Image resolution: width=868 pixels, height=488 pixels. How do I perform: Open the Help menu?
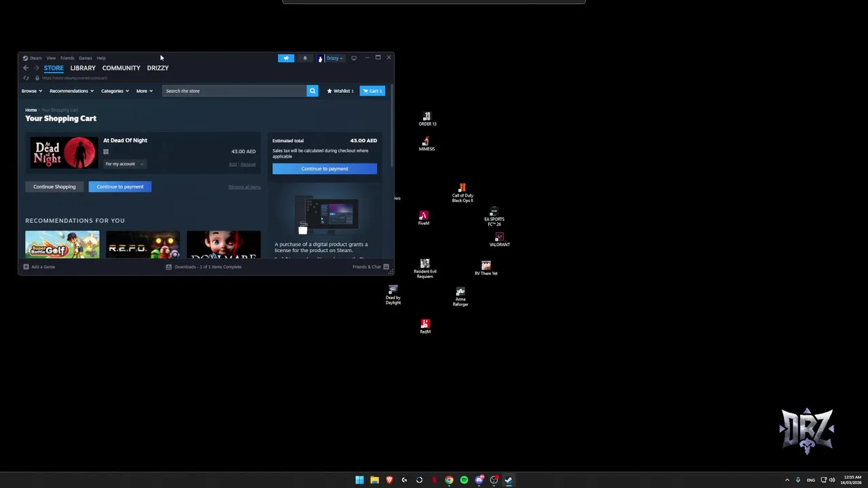pos(101,58)
